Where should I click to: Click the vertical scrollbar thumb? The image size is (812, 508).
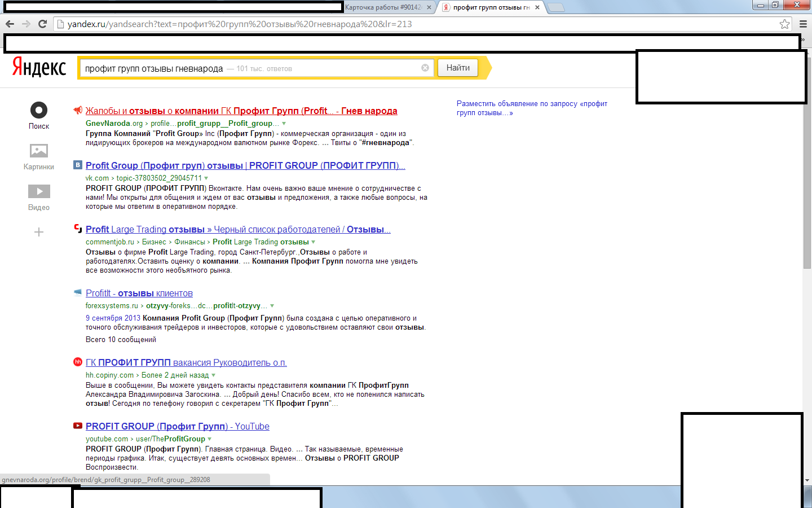click(x=807, y=162)
